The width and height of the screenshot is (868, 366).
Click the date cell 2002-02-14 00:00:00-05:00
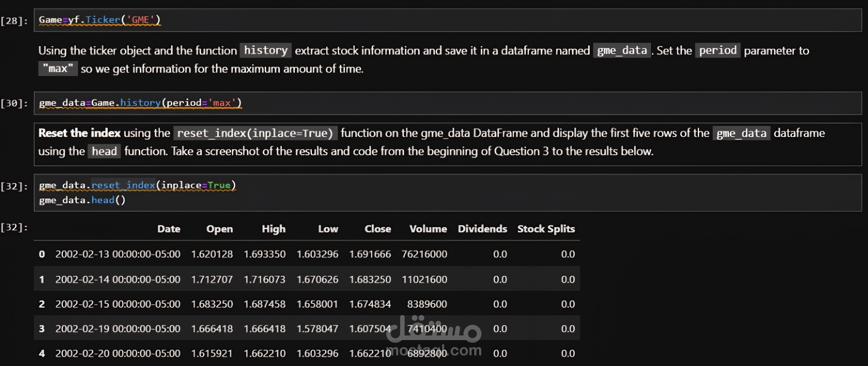tap(118, 279)
